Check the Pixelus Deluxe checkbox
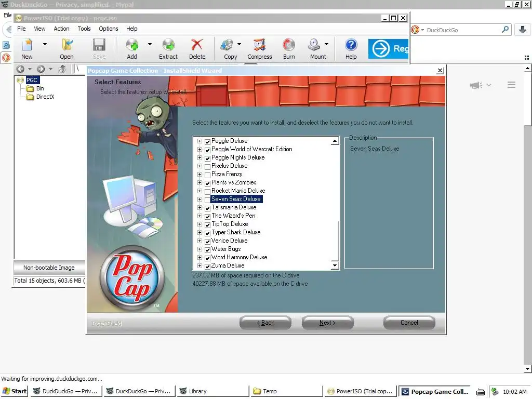Image resolution: width=532 pixels, height=399 pixels. [x=208, y=167]
